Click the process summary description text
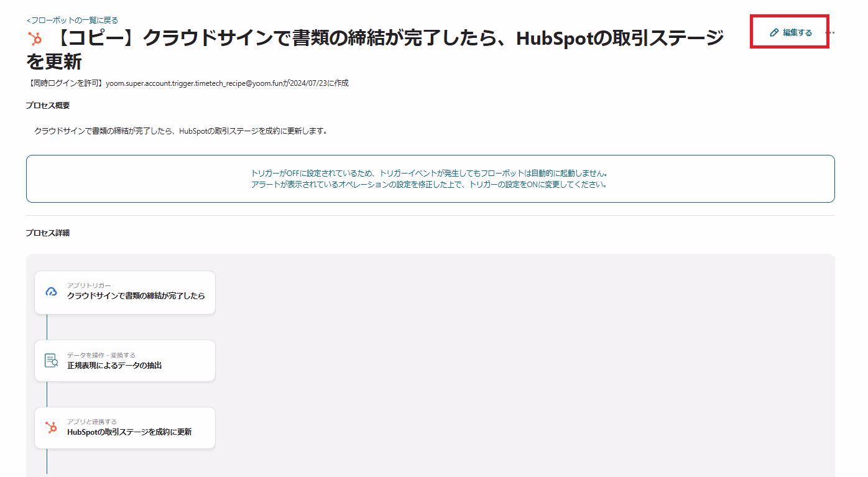Viewport: 868px width, 477px height. pos(181,131)
